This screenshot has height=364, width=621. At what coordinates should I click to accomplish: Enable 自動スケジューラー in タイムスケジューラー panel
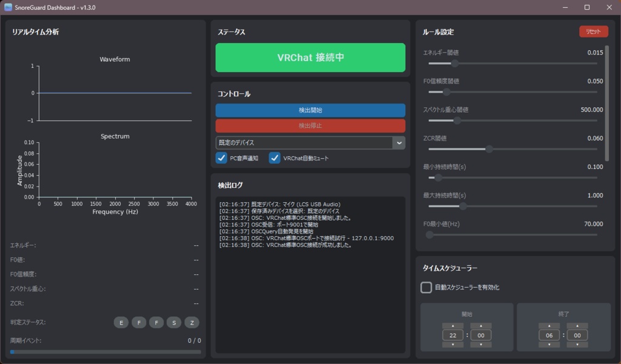[426, 287]
